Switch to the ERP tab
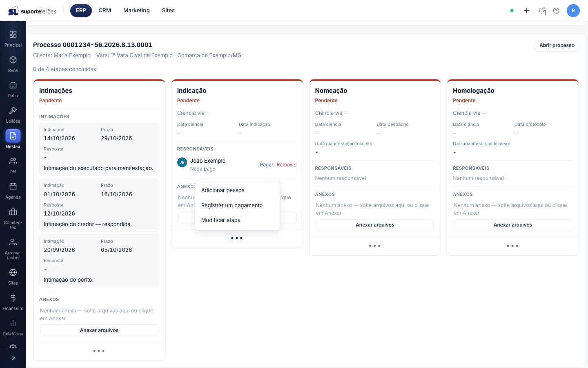The height and width of the screenshot is (368, 588). click(81, 11)
